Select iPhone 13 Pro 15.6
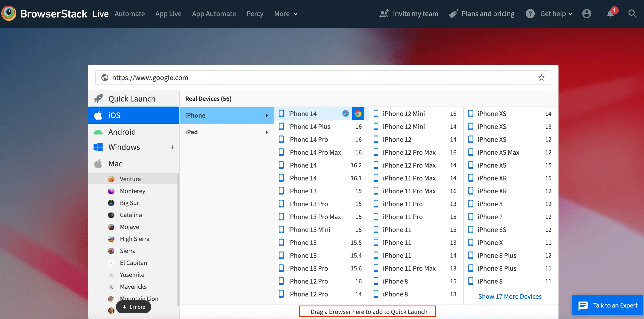Image resolution: width=644 pixels, height=319 pixels. [321, 268]
